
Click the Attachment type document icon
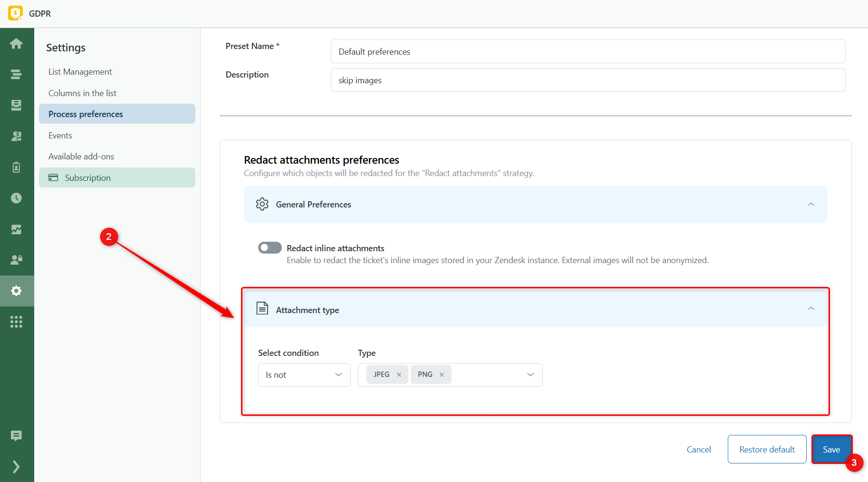tap(262, 308)
